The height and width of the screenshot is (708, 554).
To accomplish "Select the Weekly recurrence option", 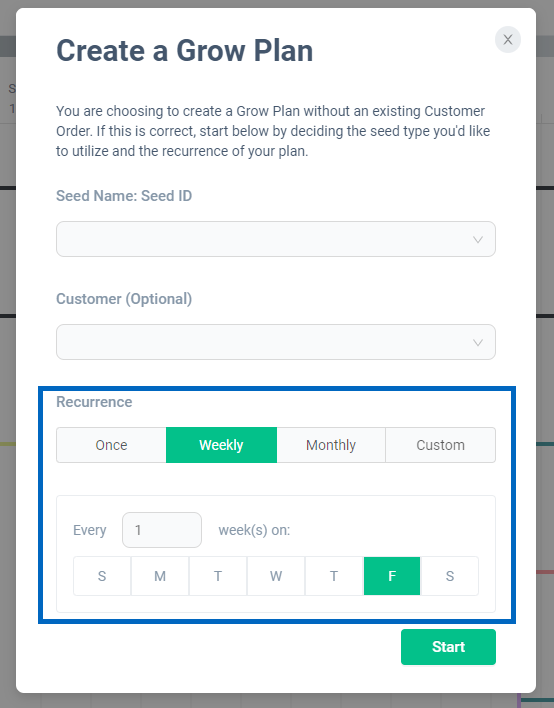I will (221, 445).
